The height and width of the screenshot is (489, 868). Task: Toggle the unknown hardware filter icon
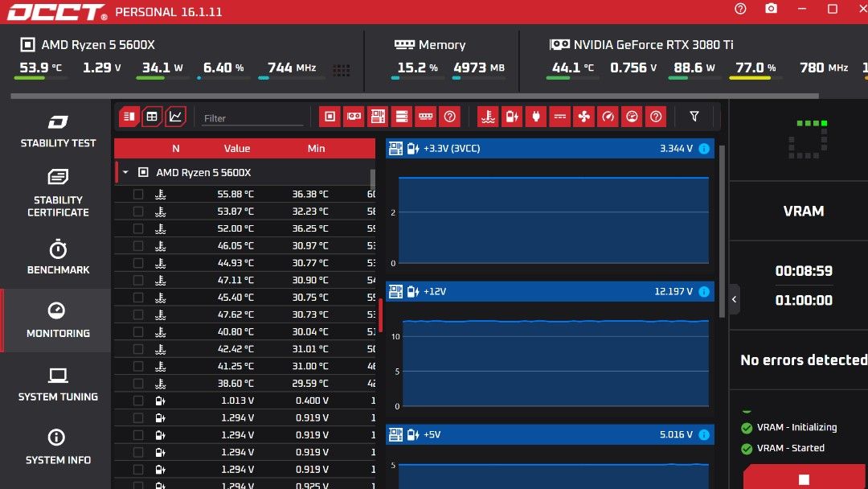click(x=449, y=117)
